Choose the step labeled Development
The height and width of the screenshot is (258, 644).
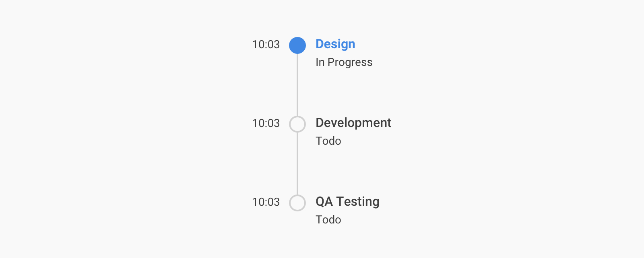(x=353, y=123)
